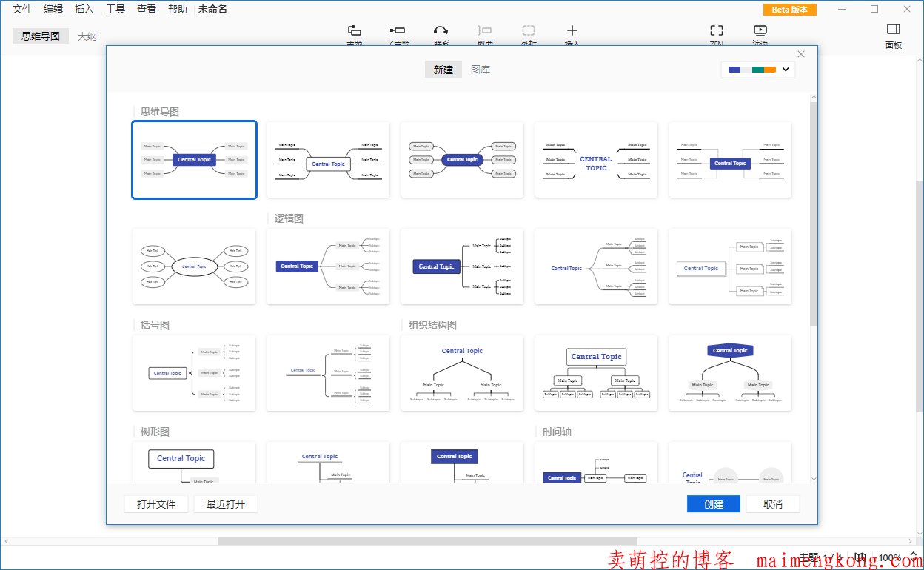Select the first blue mind map template
Screen dimensions: 924x570
coord(194,160)
